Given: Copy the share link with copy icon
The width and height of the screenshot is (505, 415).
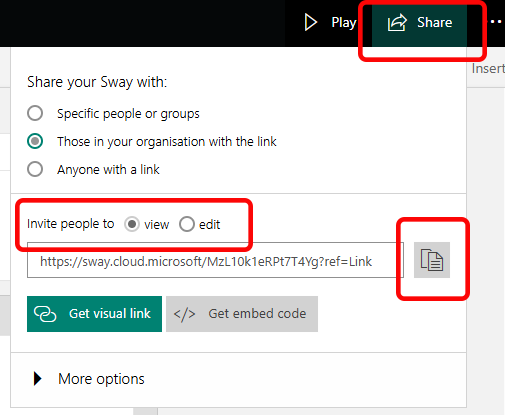Looking at the screenshot, I should point(432,260).
